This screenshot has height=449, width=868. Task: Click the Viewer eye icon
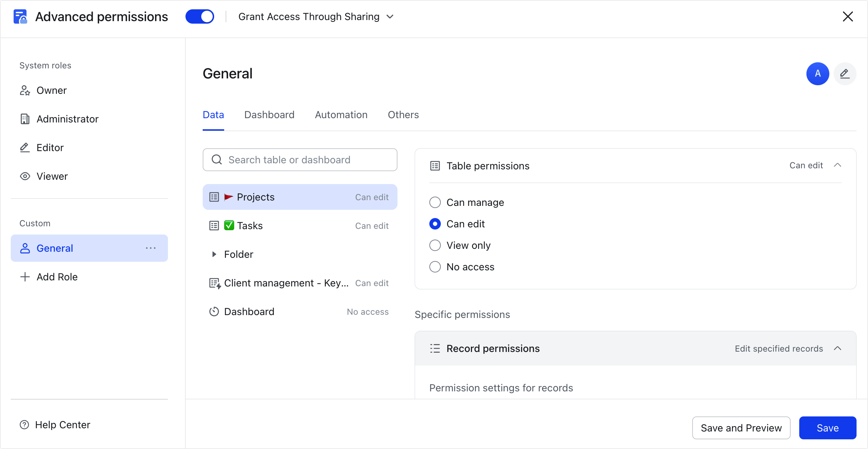[x=24, y=176]
